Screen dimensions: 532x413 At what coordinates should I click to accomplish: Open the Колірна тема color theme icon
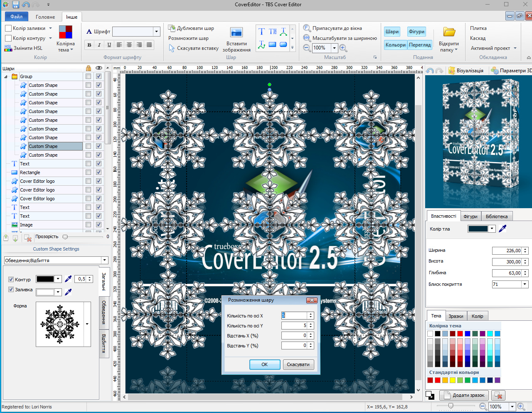point(66,32)
